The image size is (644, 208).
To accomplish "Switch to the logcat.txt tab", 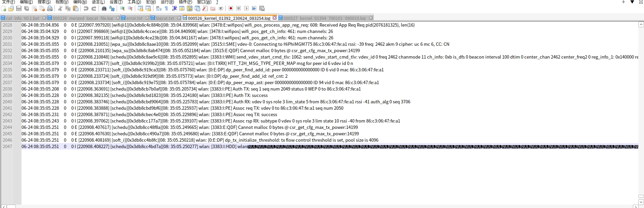I will pos(165,18).
